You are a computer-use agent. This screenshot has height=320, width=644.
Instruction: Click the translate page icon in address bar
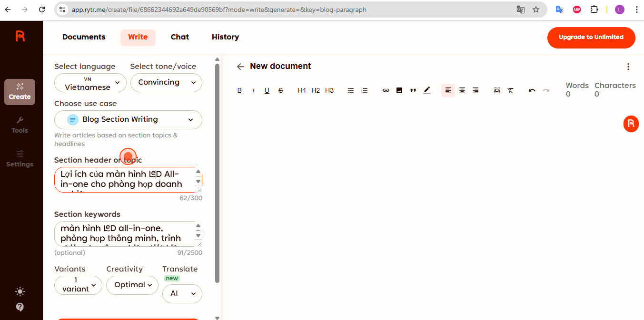521,10
